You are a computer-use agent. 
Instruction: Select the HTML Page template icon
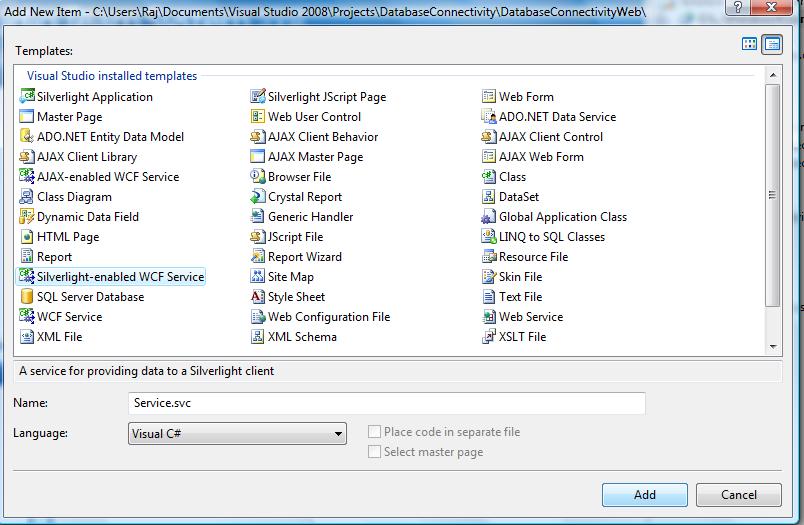27,236
